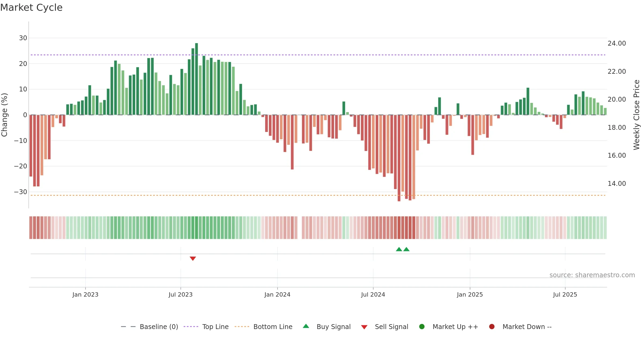Click the red Sell Signal triangle marker
The height and width of the screenshot is (362, 644).
pyautogui.click(x=193, y=258)
